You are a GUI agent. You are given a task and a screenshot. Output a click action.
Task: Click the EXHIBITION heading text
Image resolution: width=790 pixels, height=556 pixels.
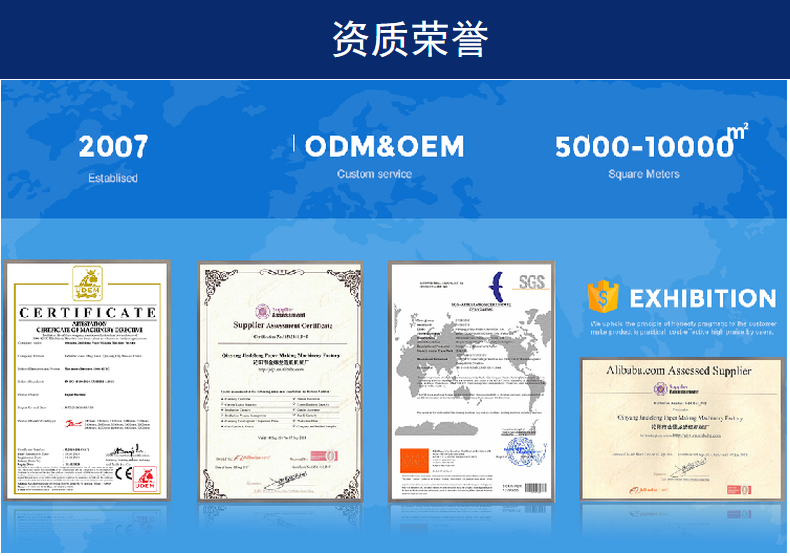702,298
